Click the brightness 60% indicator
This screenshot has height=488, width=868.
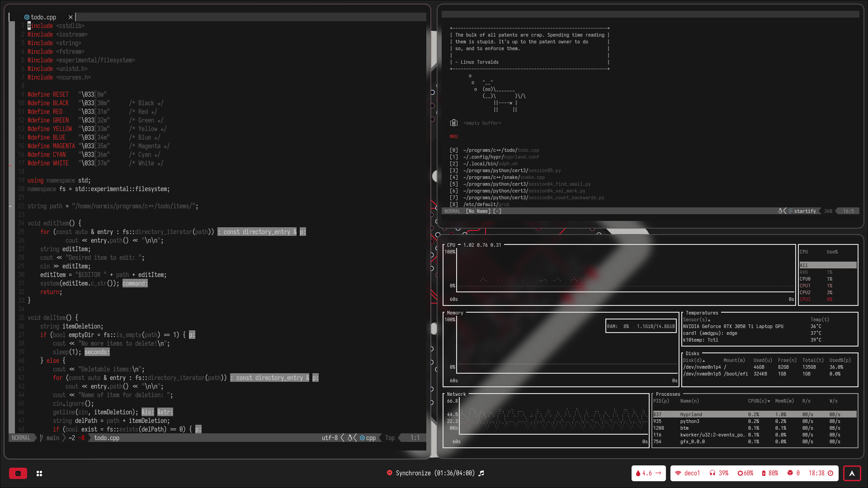coord(745,473)
